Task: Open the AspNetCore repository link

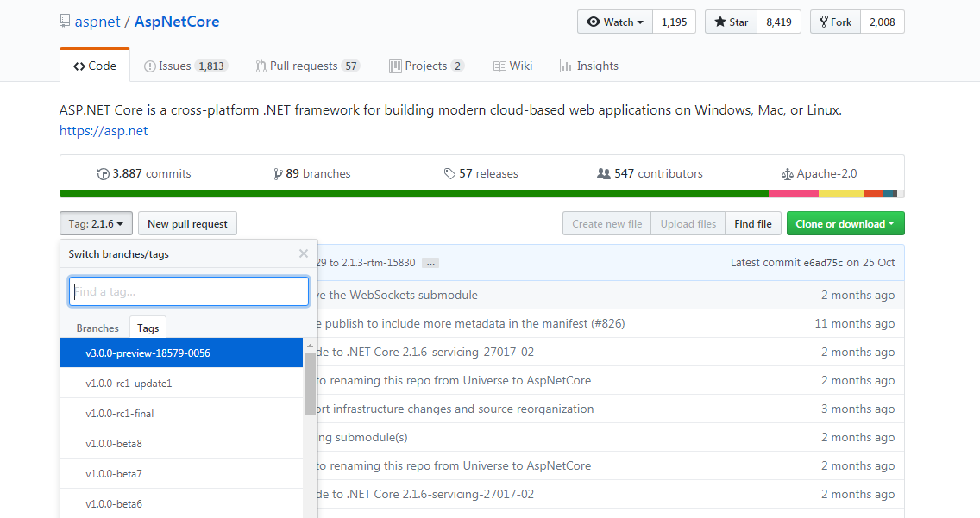Action: [x=177, y=22]
